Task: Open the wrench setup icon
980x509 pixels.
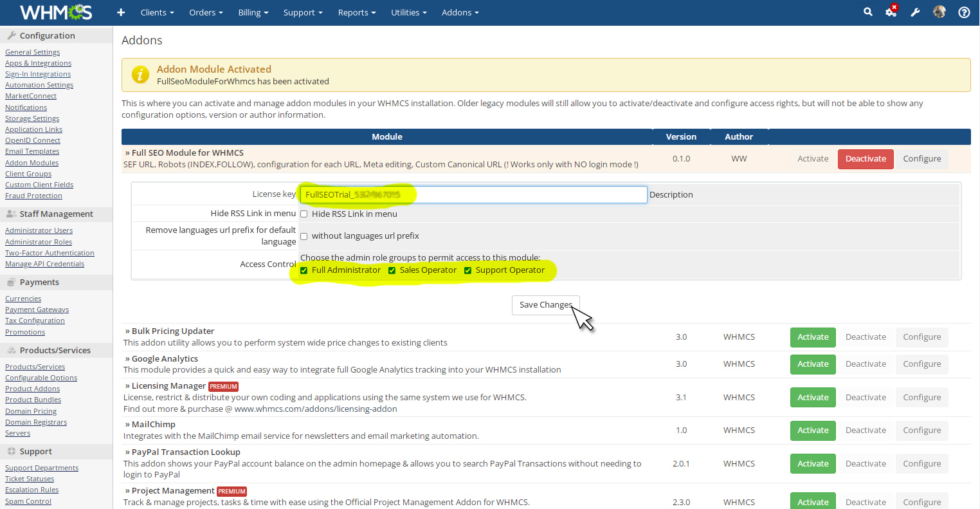Action: (915, 12)
